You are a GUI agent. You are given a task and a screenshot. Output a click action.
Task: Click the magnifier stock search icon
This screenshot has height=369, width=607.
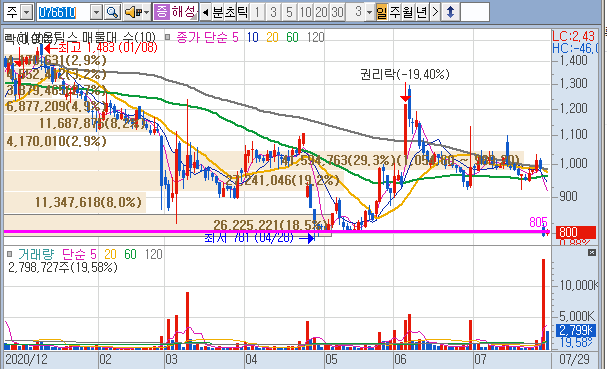click(x=112, y=12)
